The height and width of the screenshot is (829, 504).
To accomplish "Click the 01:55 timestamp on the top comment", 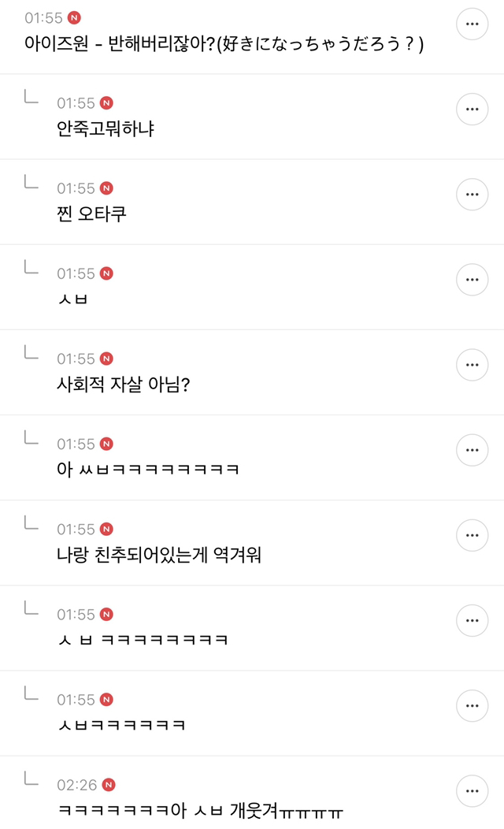I will point(44,18).
